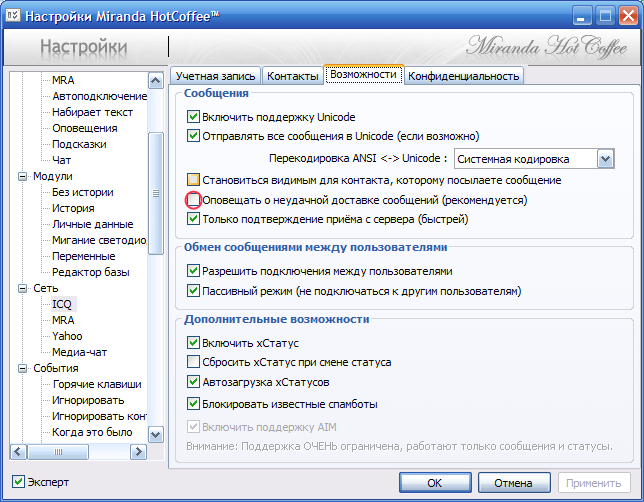This screenshot has width=644, height=502.
Task: Select 'Yahoo' in the settings tree
Action: click(x=67, y=336)
